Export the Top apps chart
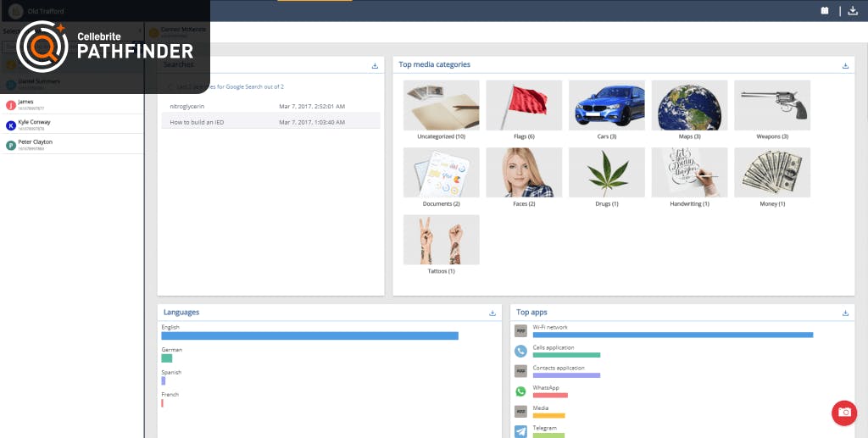Viewport: 868px width, 438px height. tap(845, 313)
